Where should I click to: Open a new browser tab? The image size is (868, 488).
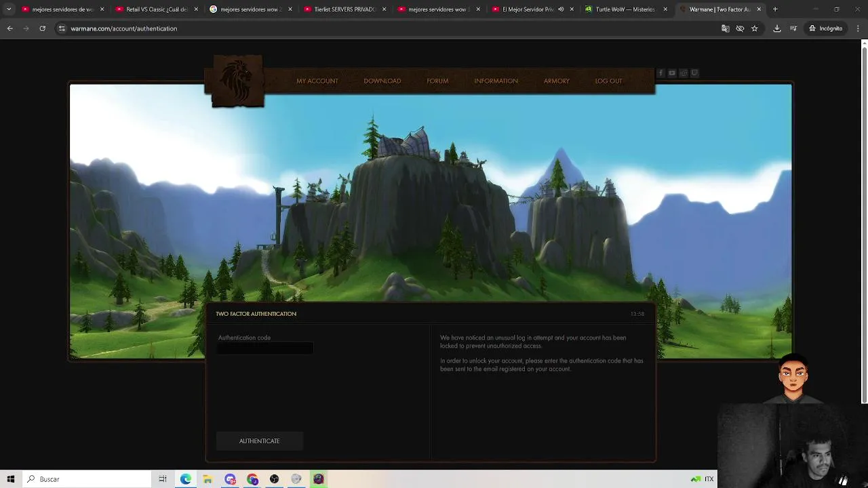(775, 9)
